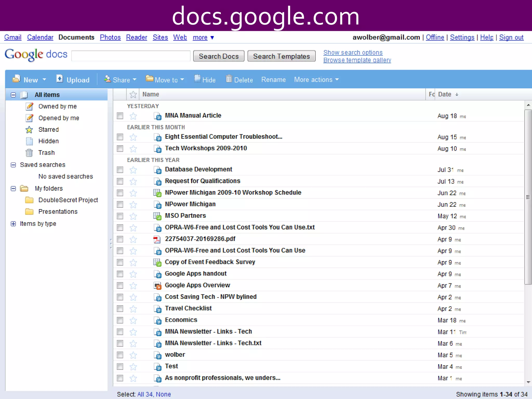The height and width of the screenshot is (399, 532).
Task: Open the More actions dropdown
Action: (316, 79)
